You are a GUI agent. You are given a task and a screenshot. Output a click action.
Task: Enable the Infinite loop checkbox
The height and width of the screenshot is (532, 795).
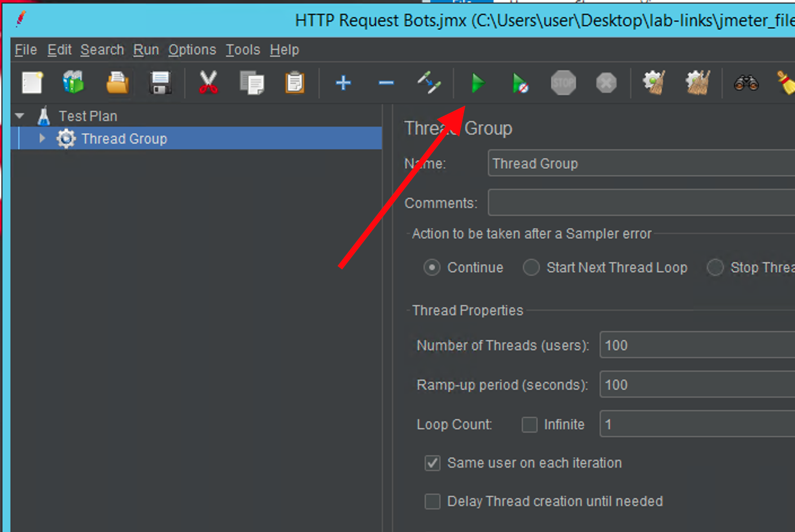click(x=530, y=424)
